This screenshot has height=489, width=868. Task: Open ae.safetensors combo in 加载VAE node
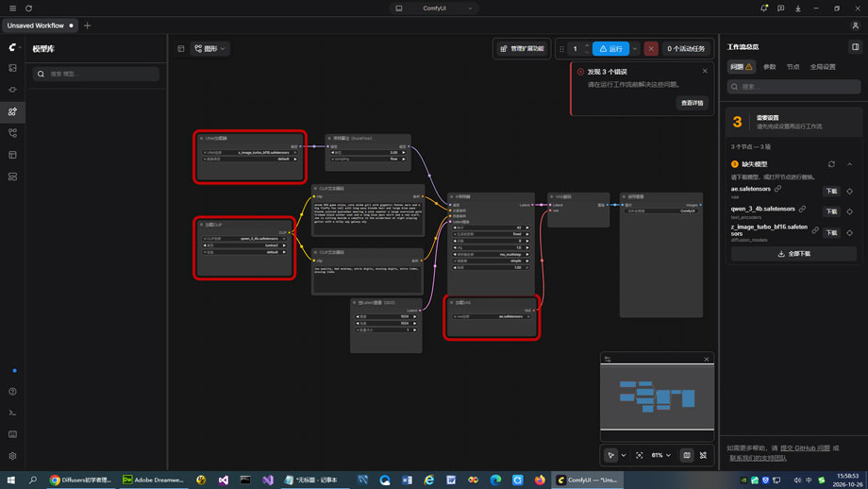[492, 317]
